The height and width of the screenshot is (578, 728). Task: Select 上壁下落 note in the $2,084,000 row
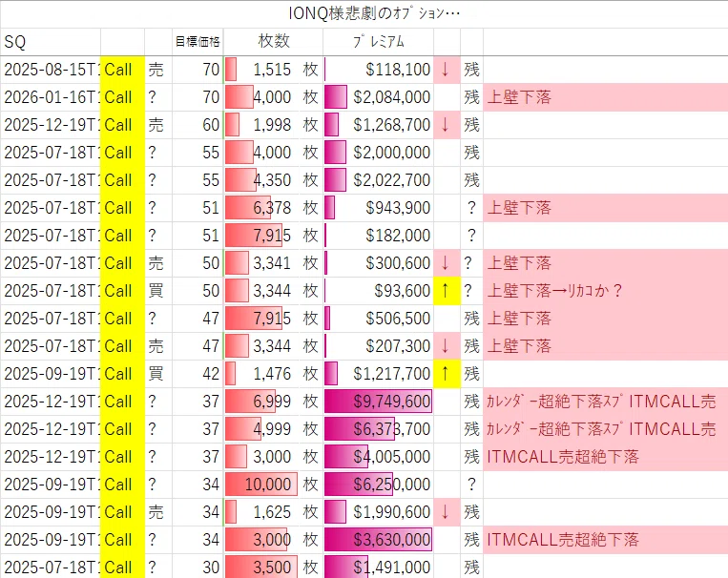click(606, 97)
